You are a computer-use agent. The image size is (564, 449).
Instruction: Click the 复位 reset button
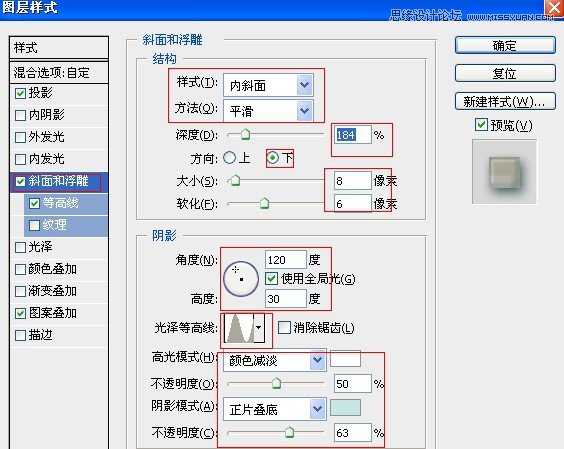pyautogui.click(x=505, y=73)
